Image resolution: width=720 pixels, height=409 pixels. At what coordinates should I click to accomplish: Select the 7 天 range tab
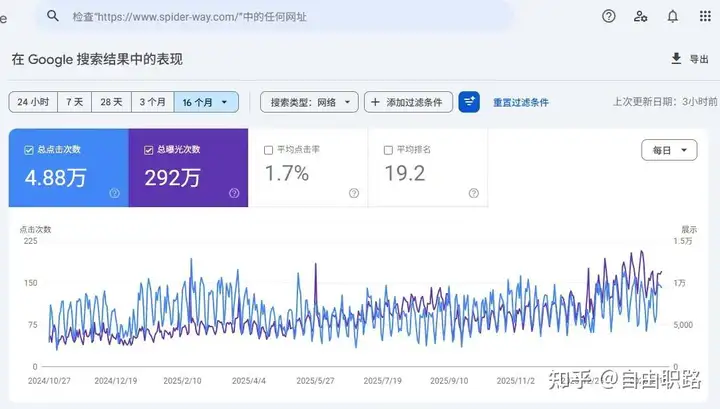click(x=74, y=102)
